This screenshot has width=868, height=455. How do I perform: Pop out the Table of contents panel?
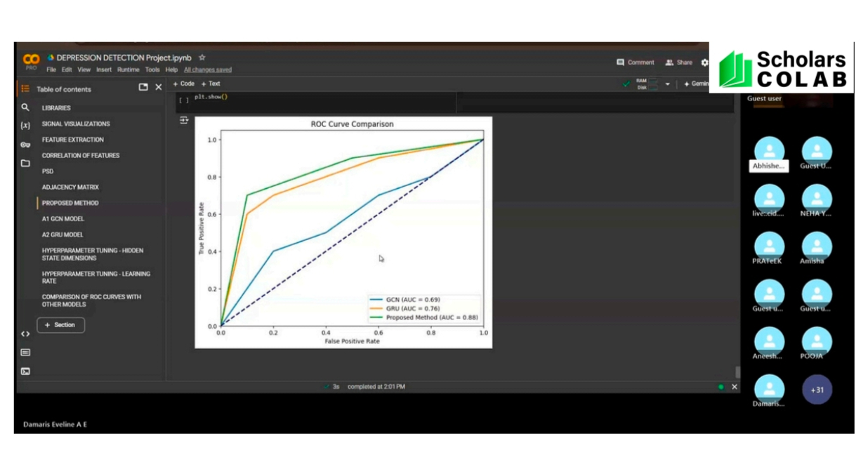(x=143, y=87)
